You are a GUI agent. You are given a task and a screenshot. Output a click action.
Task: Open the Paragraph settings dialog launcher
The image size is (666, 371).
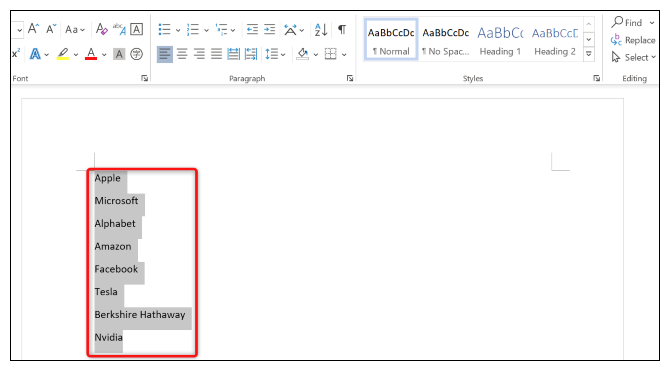click(x=350, y=78)
